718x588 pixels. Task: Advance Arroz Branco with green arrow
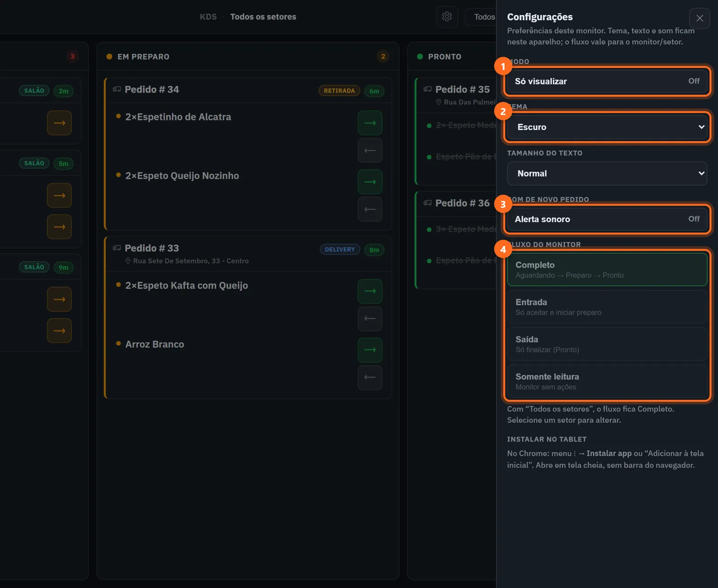click(x=370, y=350)
